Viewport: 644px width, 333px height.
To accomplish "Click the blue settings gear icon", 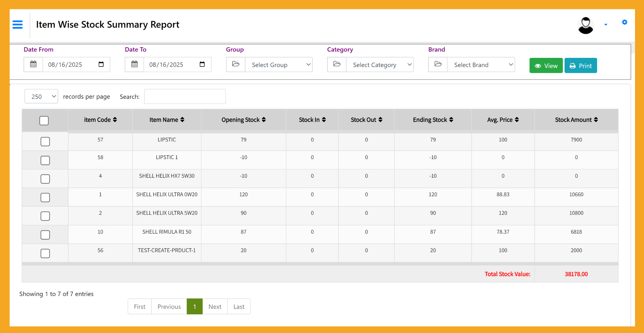I will pos(624,22).
